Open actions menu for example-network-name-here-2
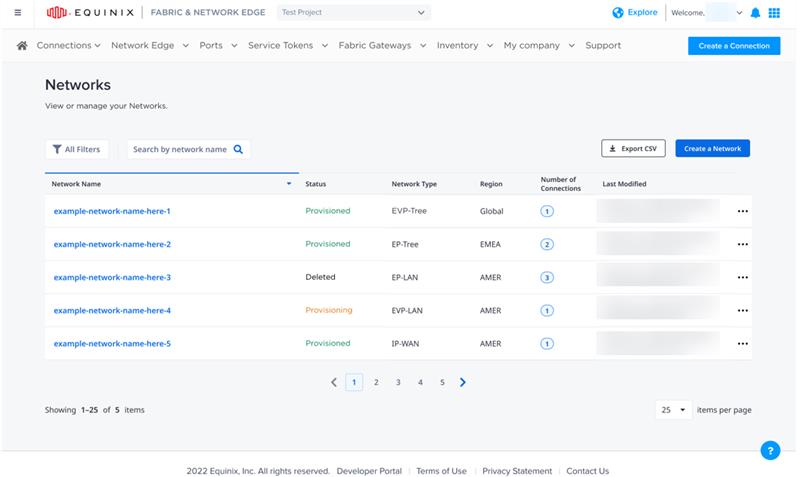The image size is (800, 477). (742, 244)
